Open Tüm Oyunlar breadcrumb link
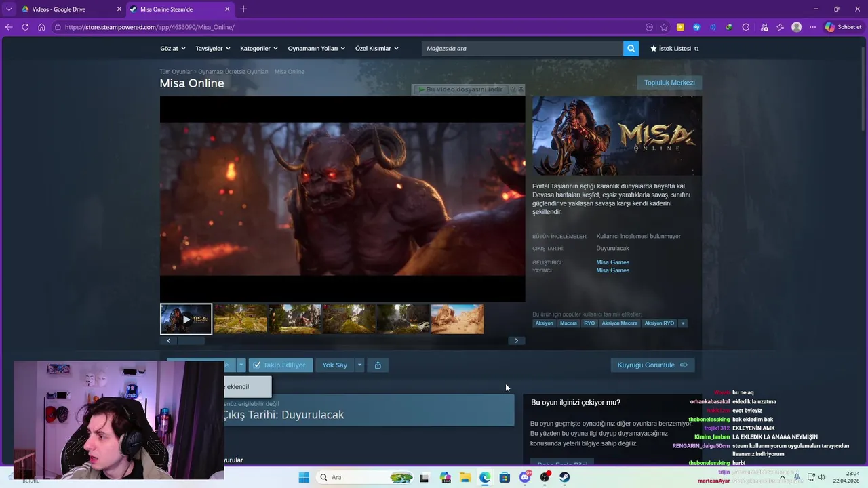The image size is (868, 488). coord(176,71)
